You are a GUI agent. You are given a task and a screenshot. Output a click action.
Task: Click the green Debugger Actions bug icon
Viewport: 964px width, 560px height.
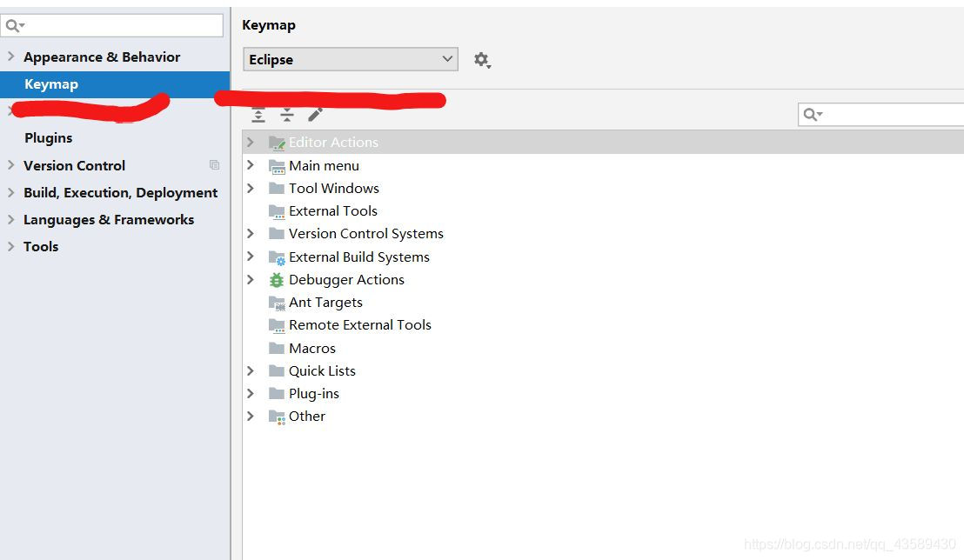click(277, 280)
